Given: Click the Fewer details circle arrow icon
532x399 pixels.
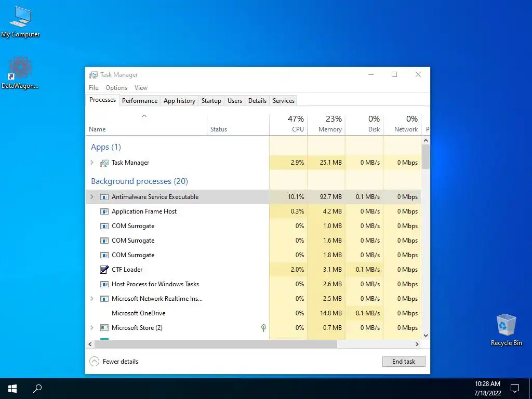Looking at the screenshot, I should pyautogui.click(x=95, y=362).
